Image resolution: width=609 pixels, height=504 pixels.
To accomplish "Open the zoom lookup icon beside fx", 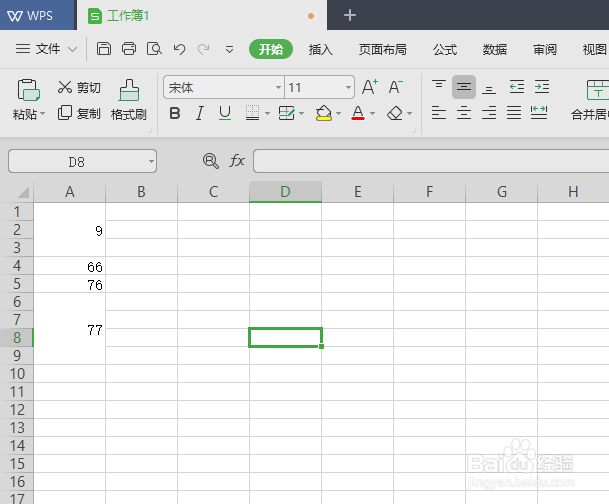I will (211, 161).
